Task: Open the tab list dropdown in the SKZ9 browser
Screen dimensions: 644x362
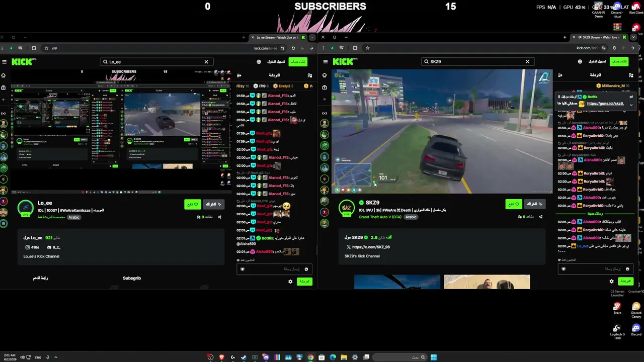Action: pos(633,37)
